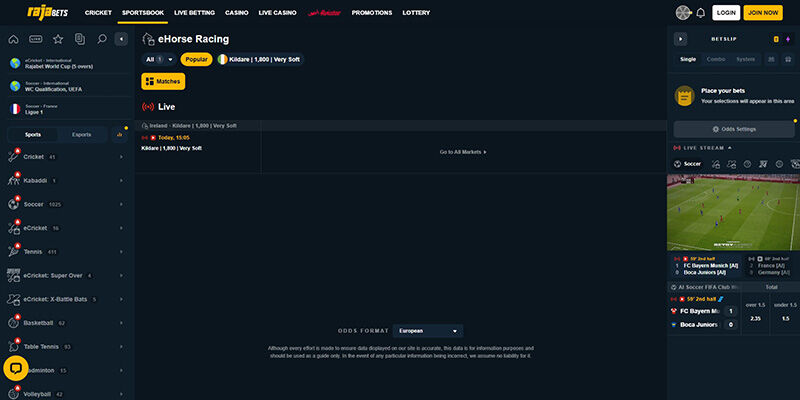Click the yellow coin icon in betslip header

(776, 39)
